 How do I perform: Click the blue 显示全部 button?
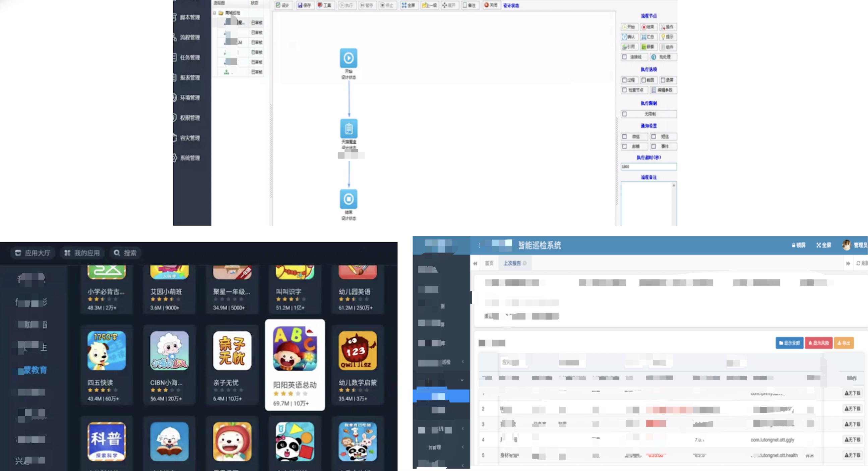[x=789, y=343]
